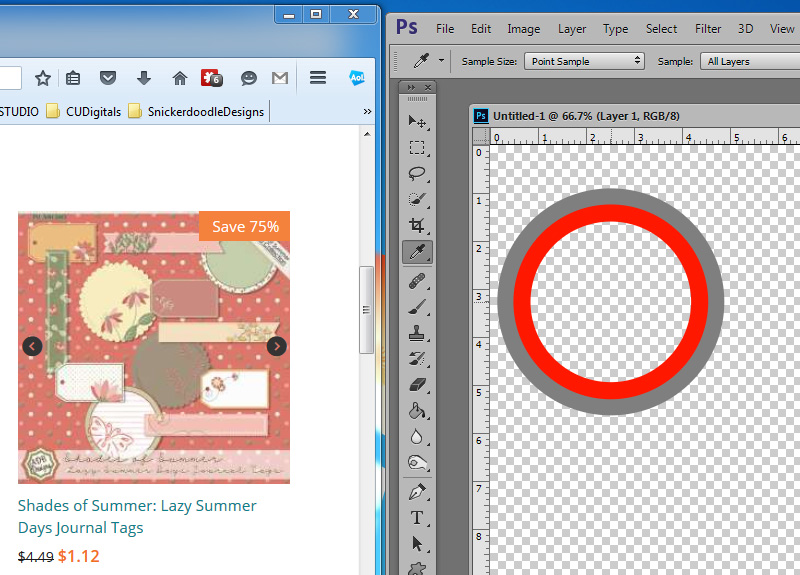This screenshot has width=800, height=575.
Task: Open the Filter menu
Action: 708,29
